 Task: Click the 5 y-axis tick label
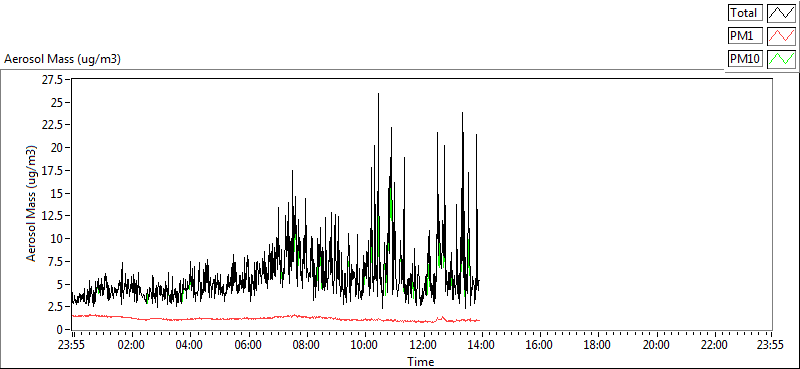click(x=59, y=284)
